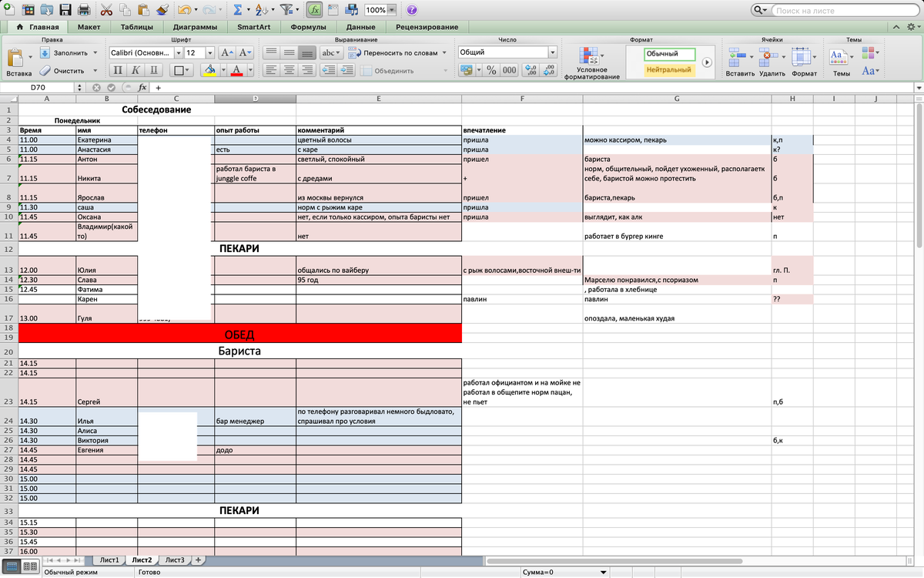
Task: Open the Help question mark icon
Action: pyautogui.click(x=412, y=10)
